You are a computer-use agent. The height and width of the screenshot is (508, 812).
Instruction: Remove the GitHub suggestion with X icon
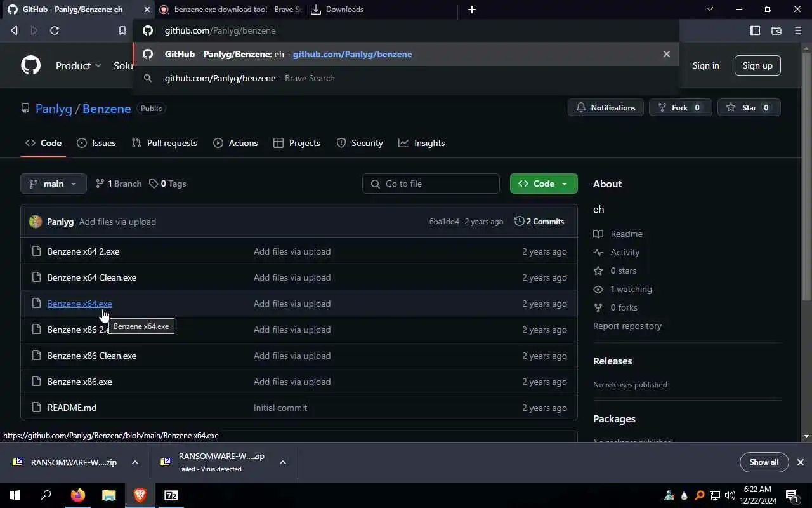pos(666,54)
